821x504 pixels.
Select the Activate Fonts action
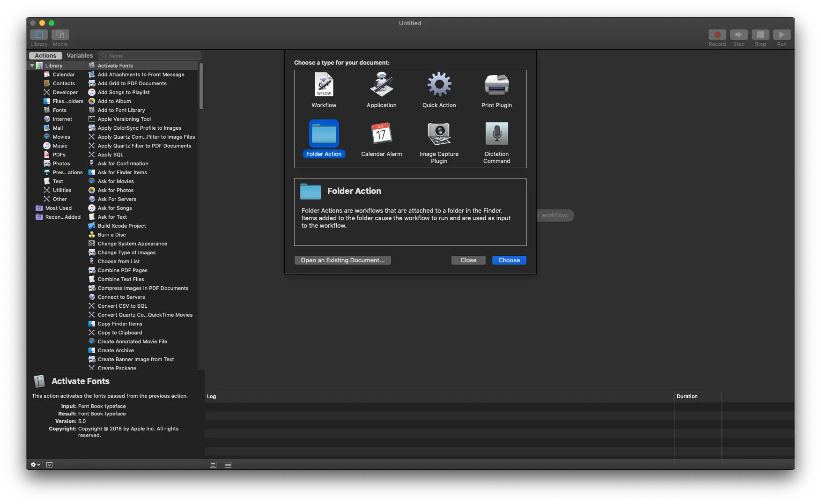coord(142,66)
